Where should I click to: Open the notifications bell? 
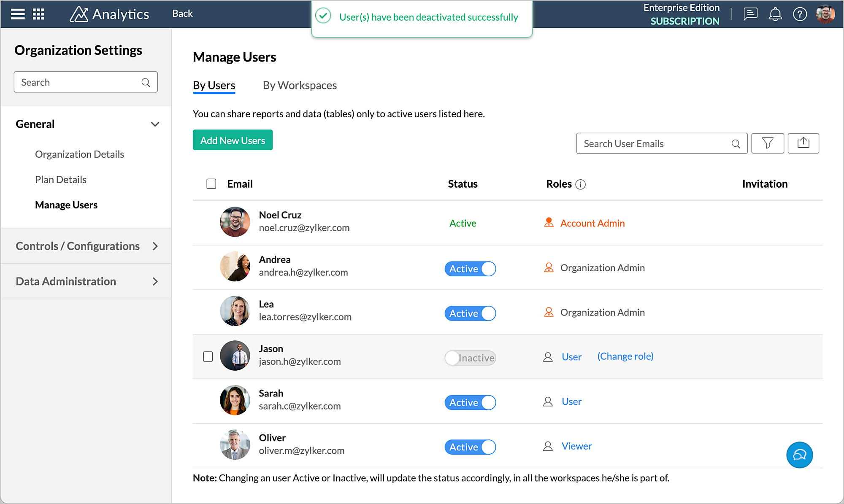(775, 14)
